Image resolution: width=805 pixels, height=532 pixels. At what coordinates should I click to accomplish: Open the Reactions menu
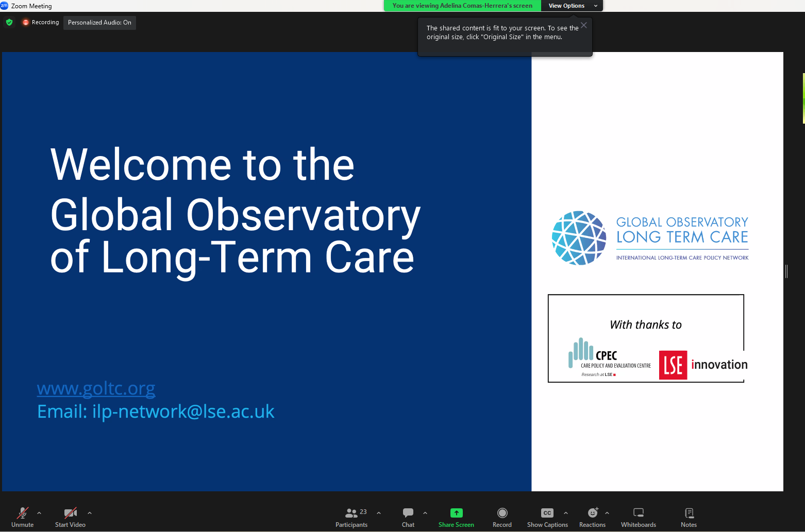[x=593, y=517]
